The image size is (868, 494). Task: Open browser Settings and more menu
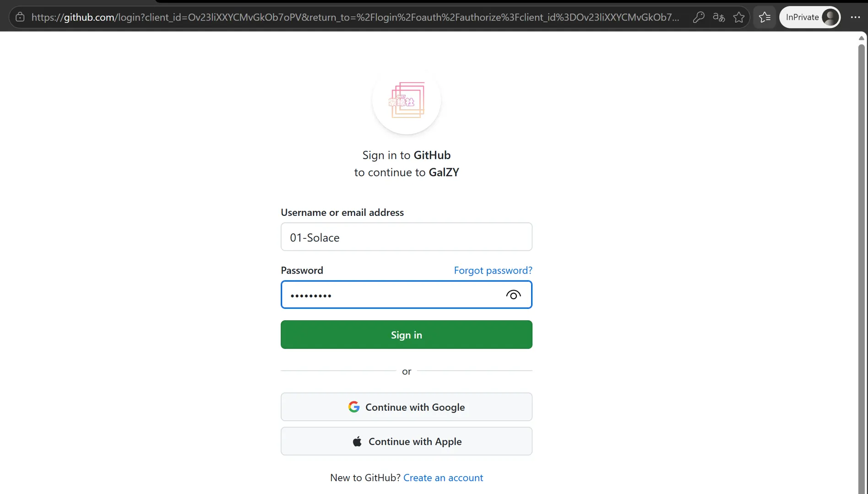(855, 17)
